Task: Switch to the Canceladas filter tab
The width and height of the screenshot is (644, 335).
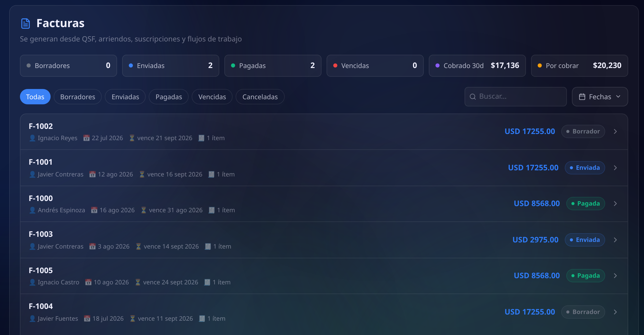Action: pos(260,97)
